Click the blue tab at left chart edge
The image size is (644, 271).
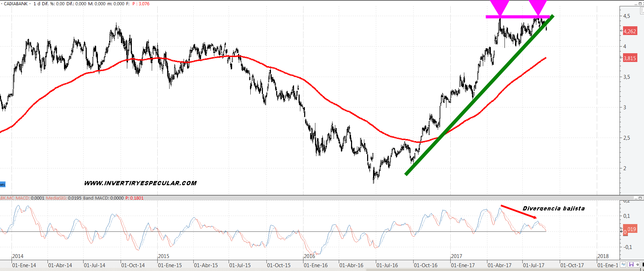pyautogui.click(x=2, y=185)
